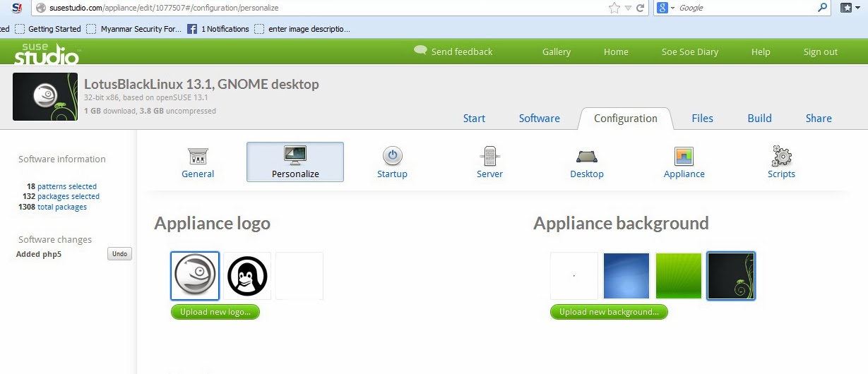Undo the Added php5 change
The width and height of the screenshot is (868, 374).
coord(119,253)
